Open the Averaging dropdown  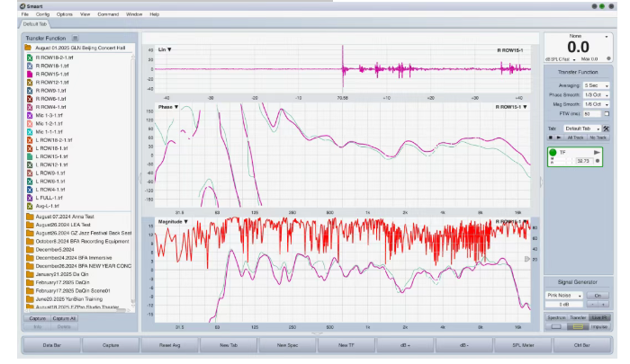point(596,85)
